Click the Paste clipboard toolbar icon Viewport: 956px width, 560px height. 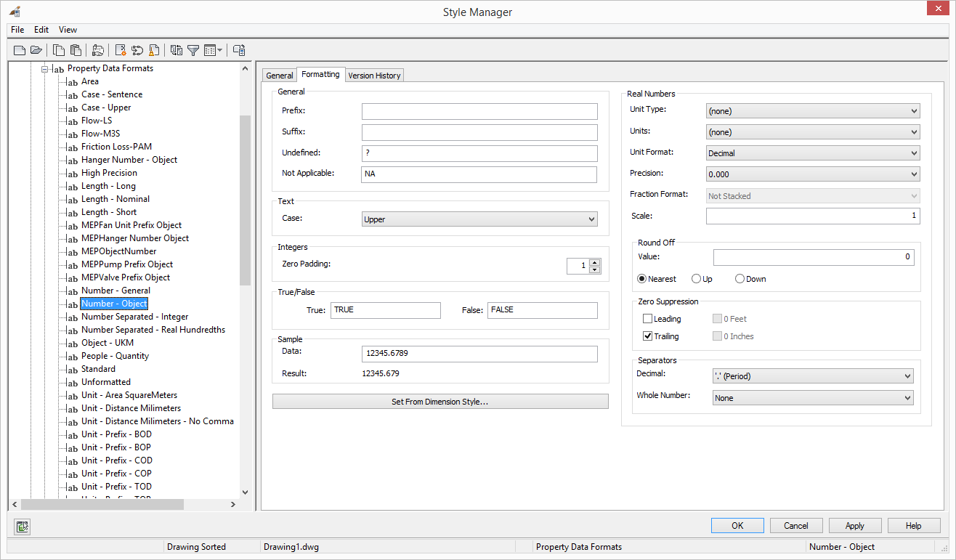pos(75,50)
